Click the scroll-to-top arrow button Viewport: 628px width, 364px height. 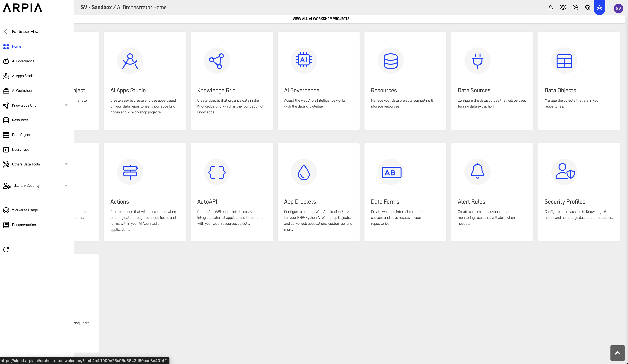click(x=618, y=353)
